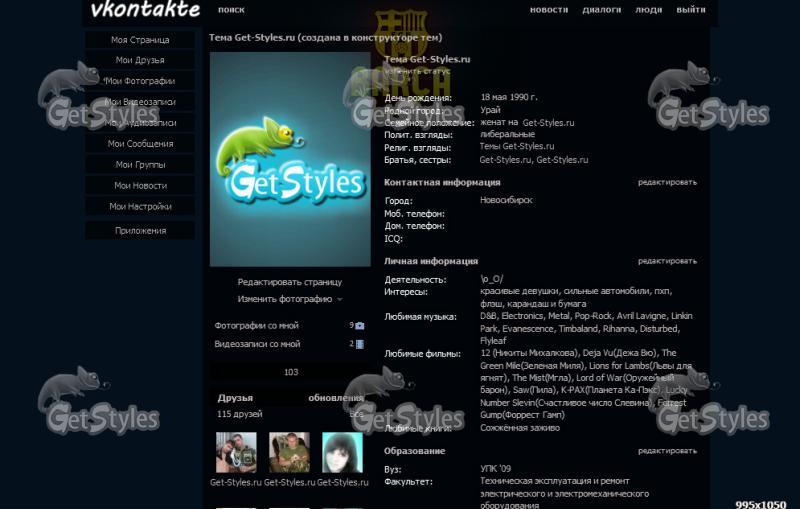Open the second friend's avatar thumbnail
Image resolution: width=800 pixels, height=509 pixels.
pyautogui.click(x=289, y=452)
